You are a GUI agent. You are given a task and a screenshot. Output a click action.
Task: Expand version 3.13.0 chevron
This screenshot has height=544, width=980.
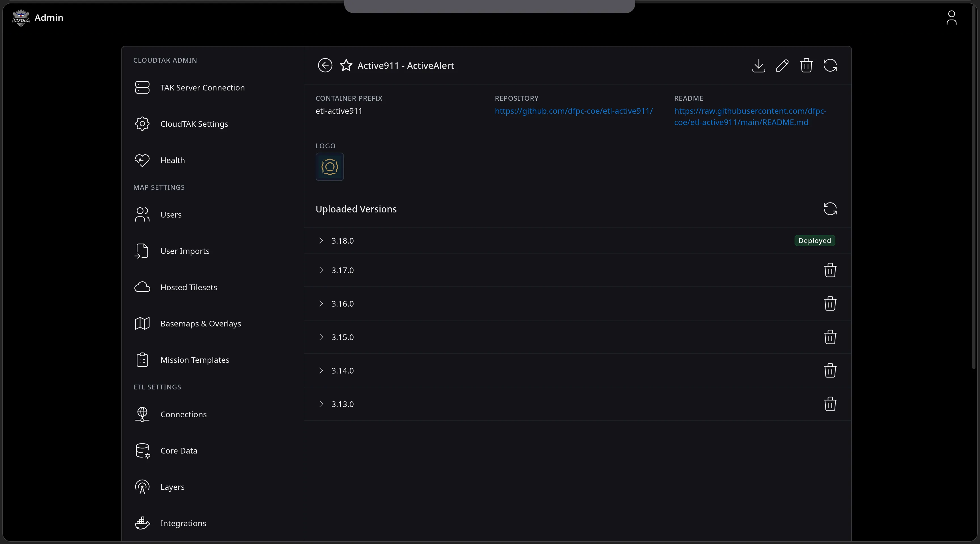point(321,404)
